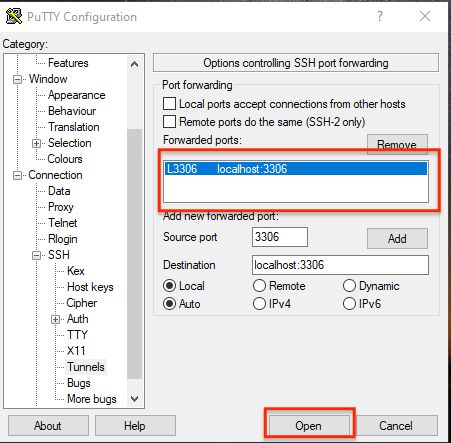Select the Auto radio button

click(x=169, y=304)
